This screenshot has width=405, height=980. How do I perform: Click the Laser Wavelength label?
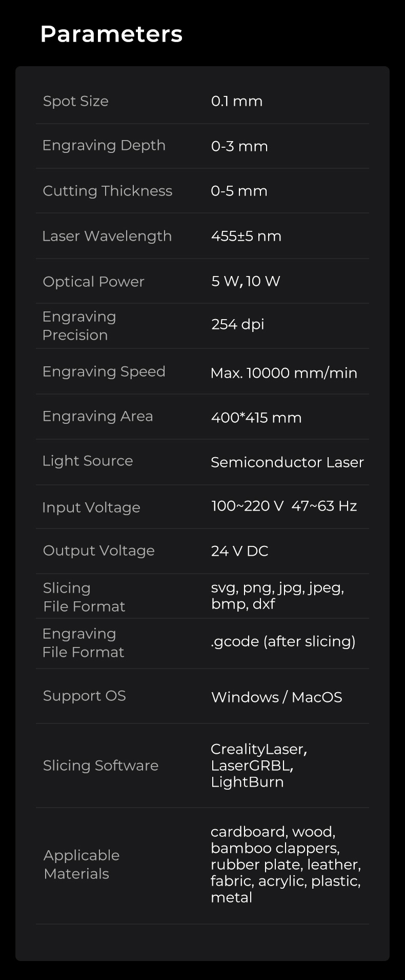107,236
